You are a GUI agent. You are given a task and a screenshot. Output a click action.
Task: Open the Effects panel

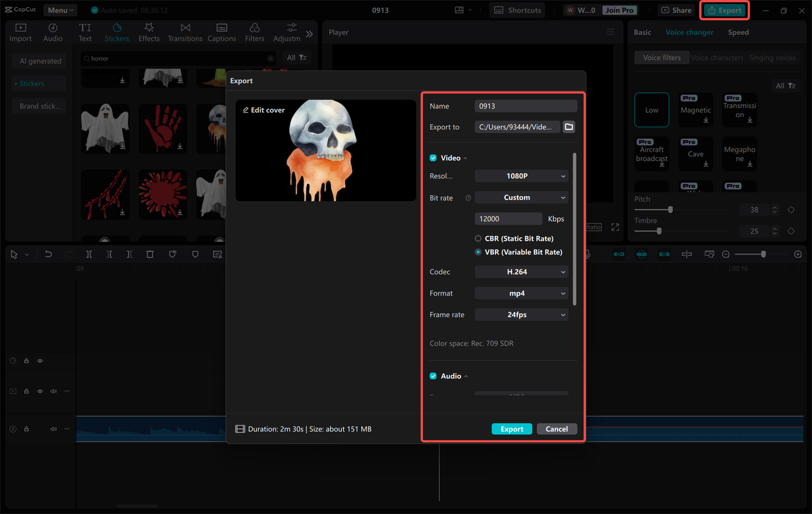click(x=149, y=32)
